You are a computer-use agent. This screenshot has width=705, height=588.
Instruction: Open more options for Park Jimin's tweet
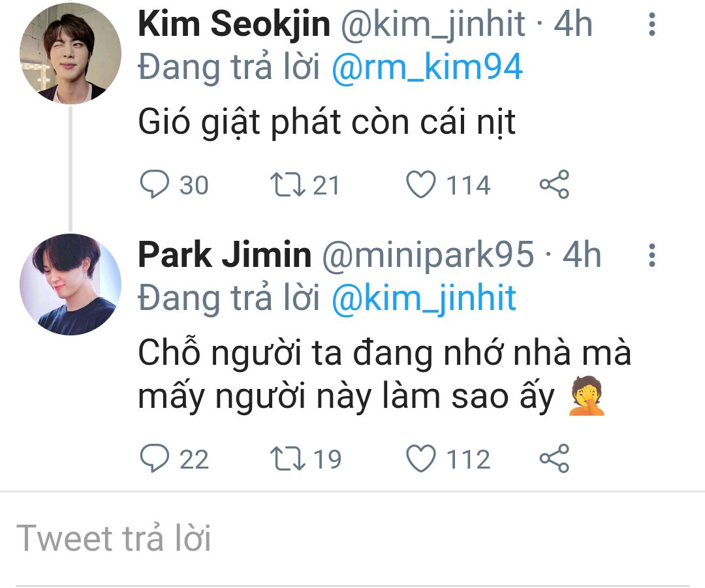pyautogui.click(x=651, y=255)
